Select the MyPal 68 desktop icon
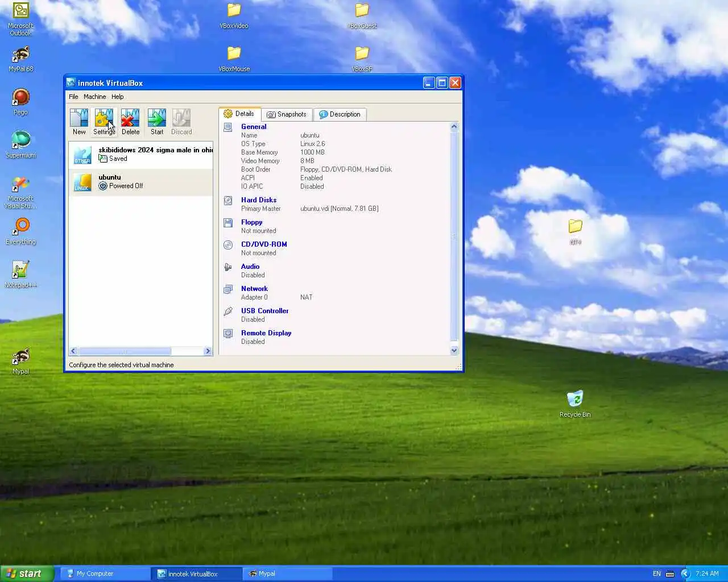 [20, 59]
